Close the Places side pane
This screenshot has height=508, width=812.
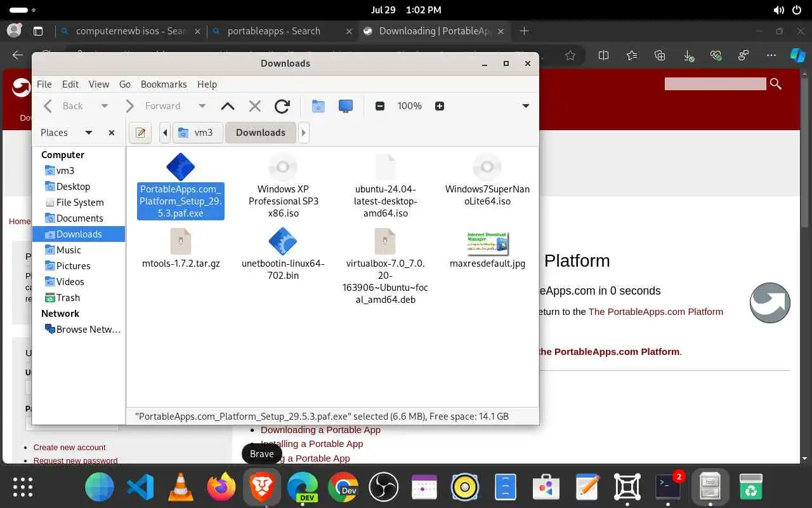pyautogui.click(x=112, y=133)
